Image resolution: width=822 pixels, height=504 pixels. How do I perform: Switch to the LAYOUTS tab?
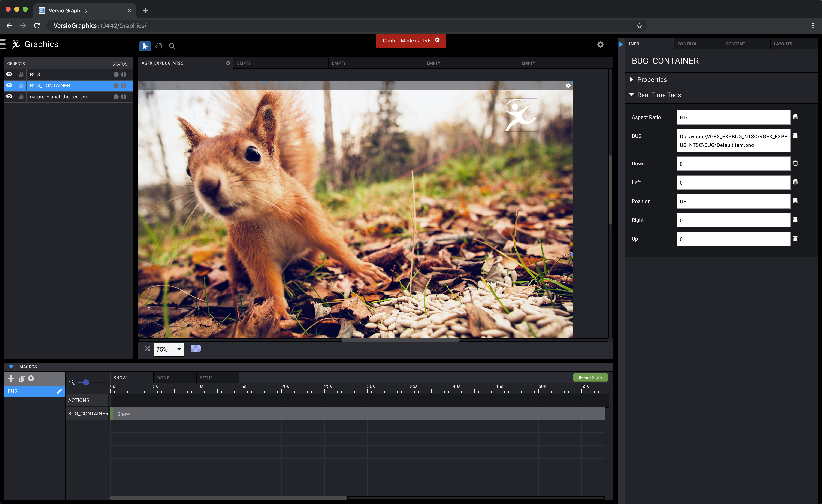pyautogui.click(x=783, y=44)
